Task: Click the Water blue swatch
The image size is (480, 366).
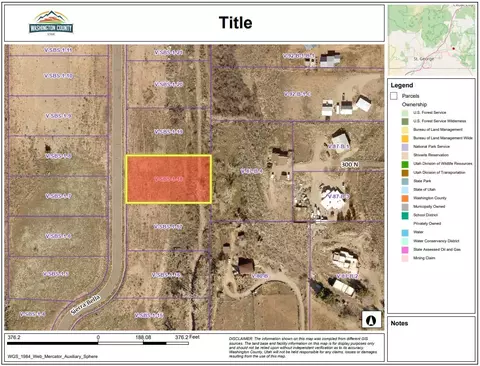Action: 405,232
